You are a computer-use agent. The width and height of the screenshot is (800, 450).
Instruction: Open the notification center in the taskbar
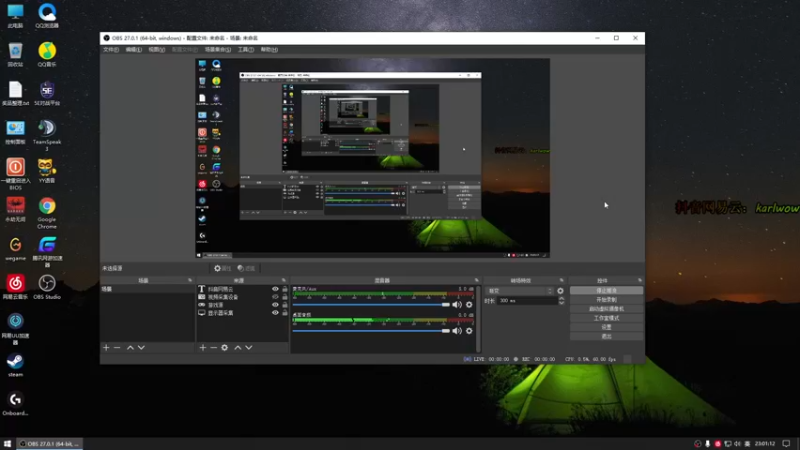786,444
